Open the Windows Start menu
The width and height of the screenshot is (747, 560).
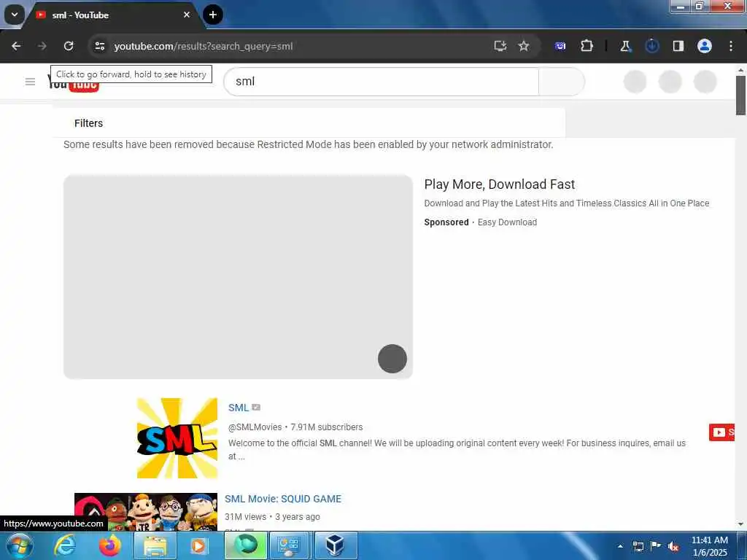pyautogui.click(x=19, y=545)
